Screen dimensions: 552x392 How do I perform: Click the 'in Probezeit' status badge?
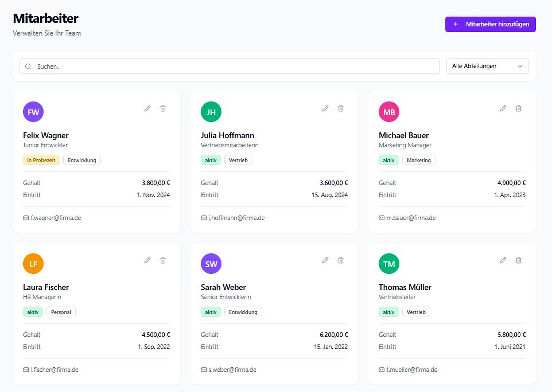tap(41, 160)
